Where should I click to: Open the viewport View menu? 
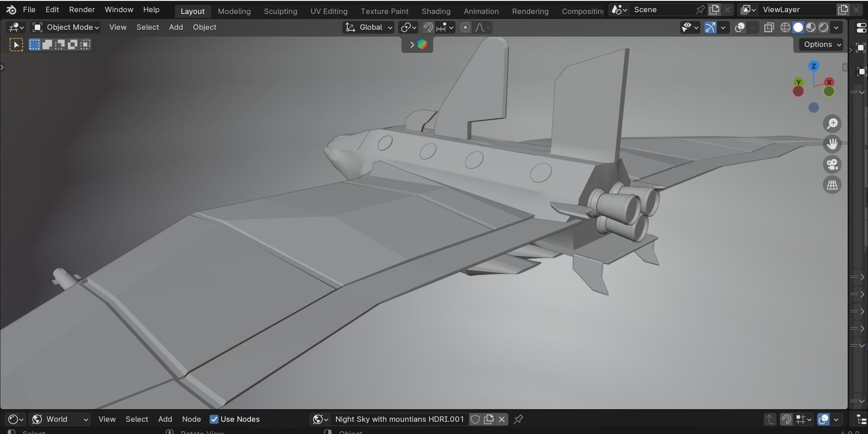click(118, 28)
